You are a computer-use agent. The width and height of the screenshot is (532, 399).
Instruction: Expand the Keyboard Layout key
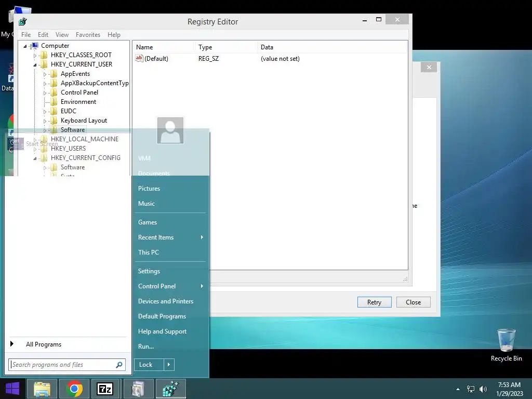(45, 121)
